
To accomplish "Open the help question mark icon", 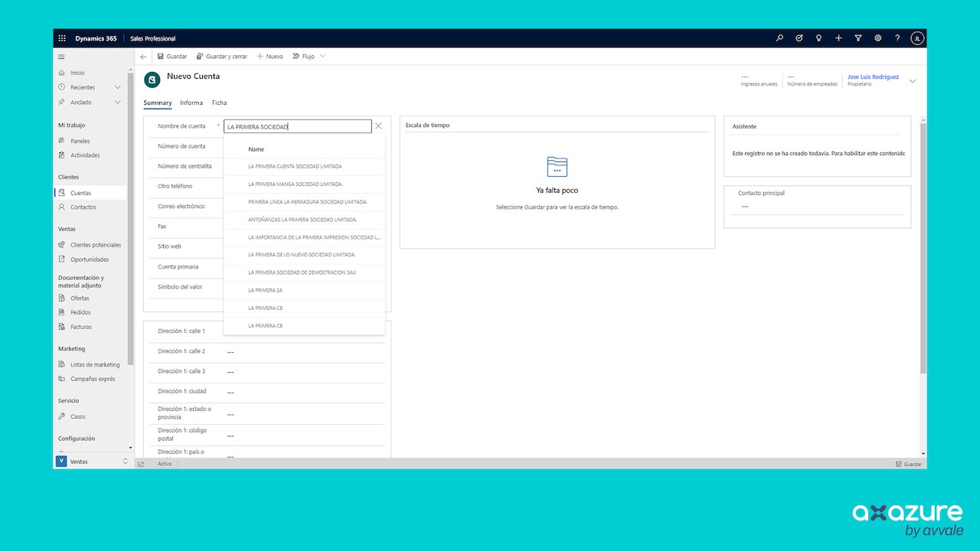I will tap(897, 38).
